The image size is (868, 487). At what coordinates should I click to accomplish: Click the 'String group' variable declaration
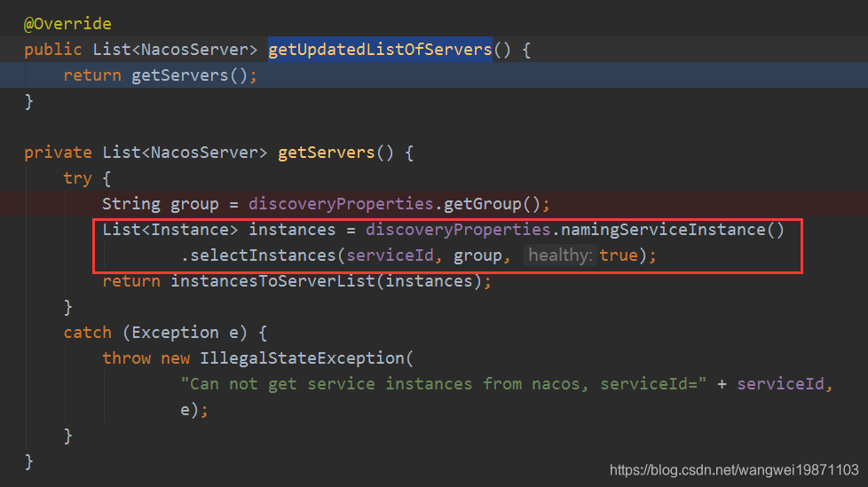pyautogui.click(x=161, y=204)
